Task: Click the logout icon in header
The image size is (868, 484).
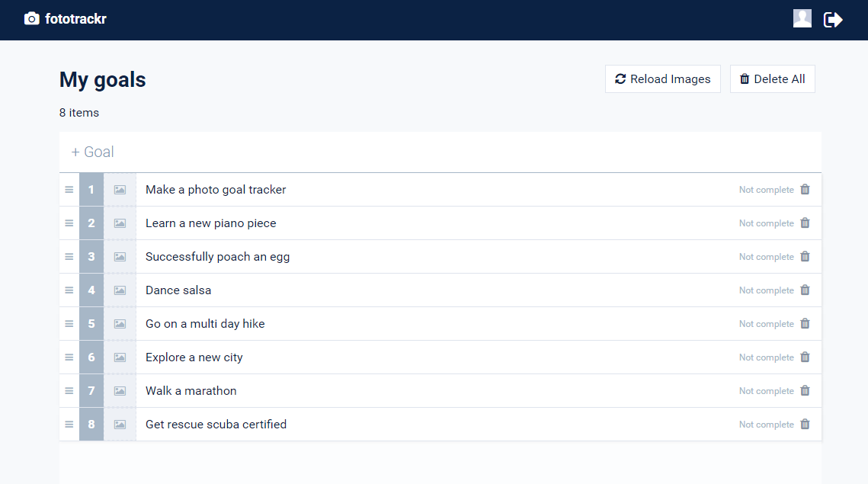Action: [x=833, y=20]
